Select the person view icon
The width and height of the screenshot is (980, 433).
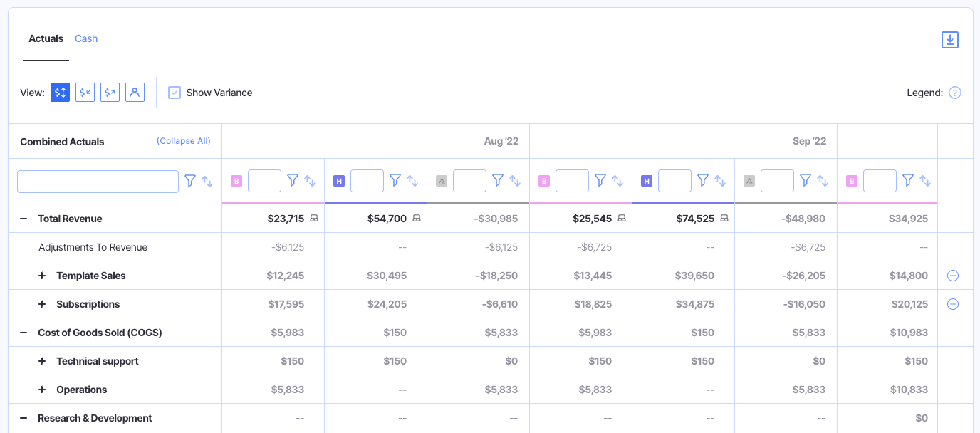pos(135,93)
